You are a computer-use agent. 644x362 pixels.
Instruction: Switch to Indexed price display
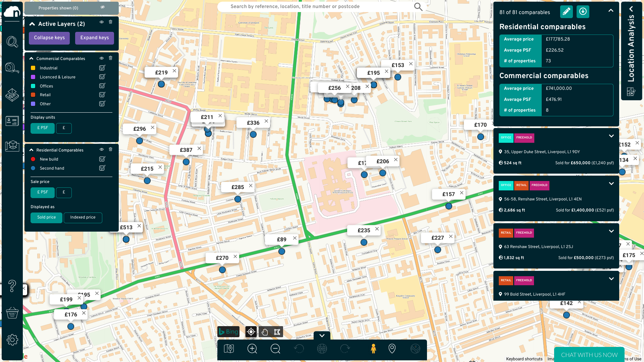pos(83,218)
